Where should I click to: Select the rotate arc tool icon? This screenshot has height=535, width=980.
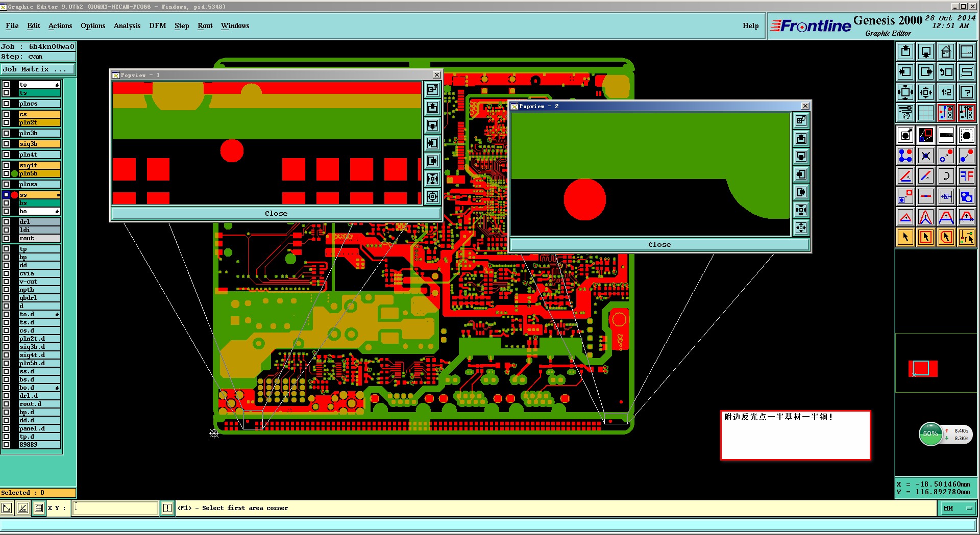click(x=946, y=176)
